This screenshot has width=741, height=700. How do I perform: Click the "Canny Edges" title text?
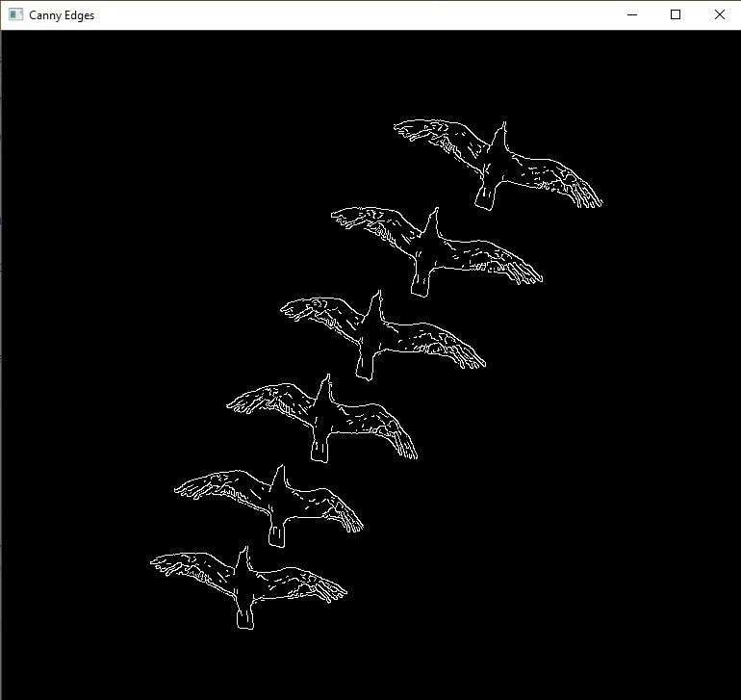coord(62,15)
